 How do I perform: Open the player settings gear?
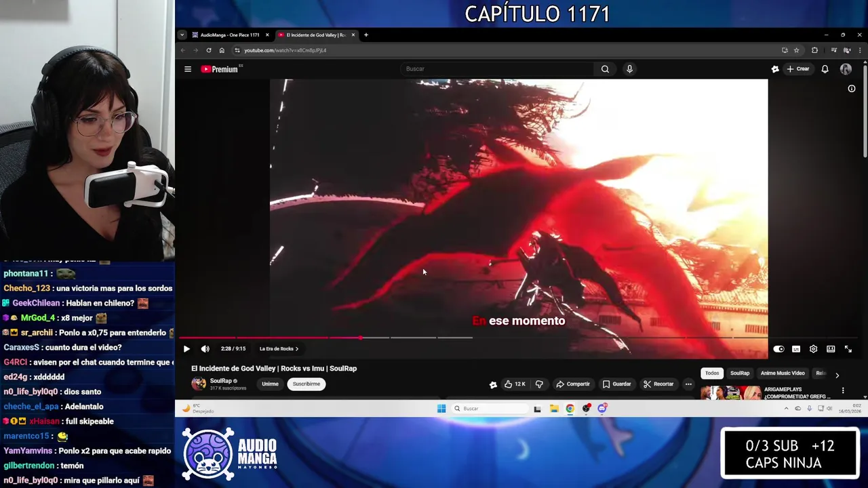click(x=813, y=349)
